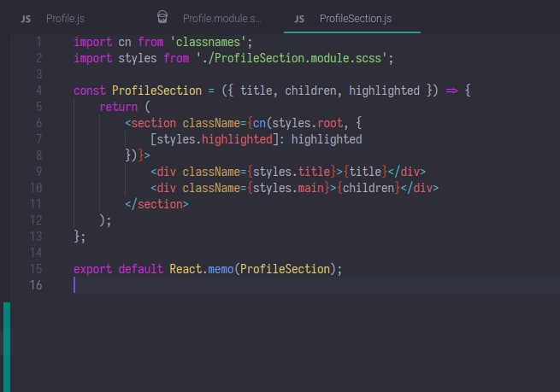Switch to the Profile.js tab
The height and width of the screenshot is (392, 560).
[x=65, y=19]
